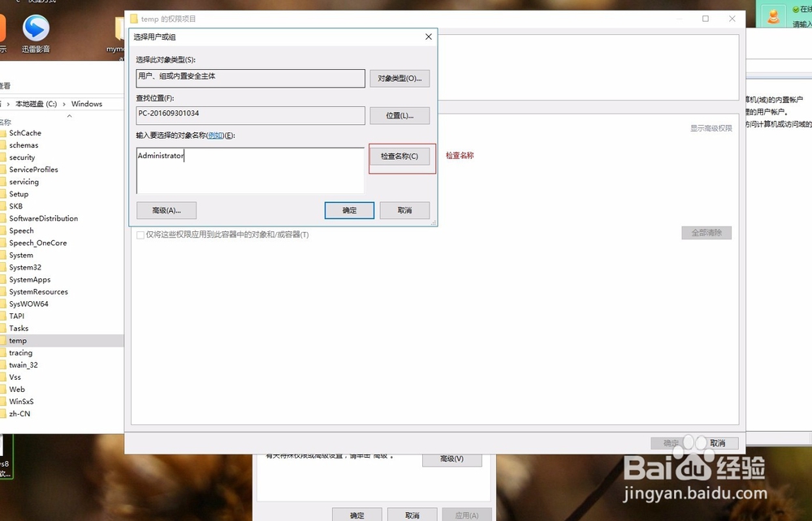Select the SchCache folder in Explorer
Viewport: 812px width, 521px height.
[x=25, y=133]
